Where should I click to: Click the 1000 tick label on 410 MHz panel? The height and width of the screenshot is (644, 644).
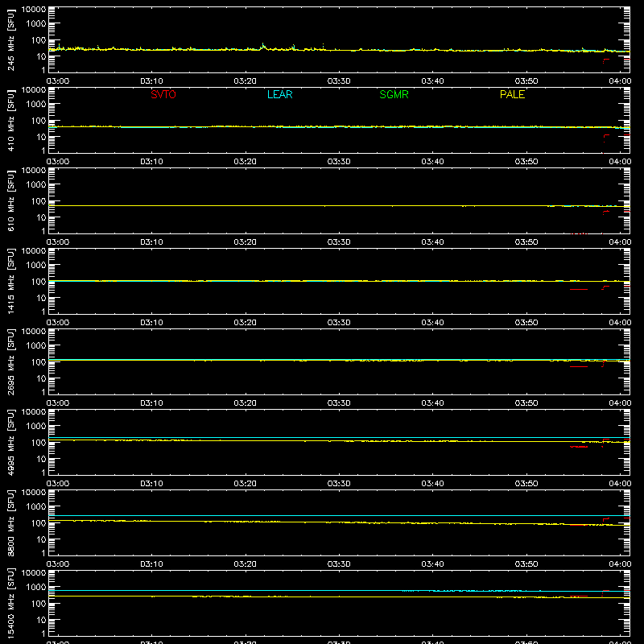[36, 105]
